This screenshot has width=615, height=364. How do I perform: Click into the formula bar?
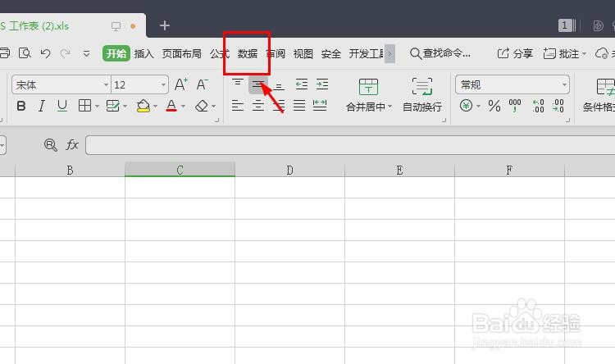(350, 145)
